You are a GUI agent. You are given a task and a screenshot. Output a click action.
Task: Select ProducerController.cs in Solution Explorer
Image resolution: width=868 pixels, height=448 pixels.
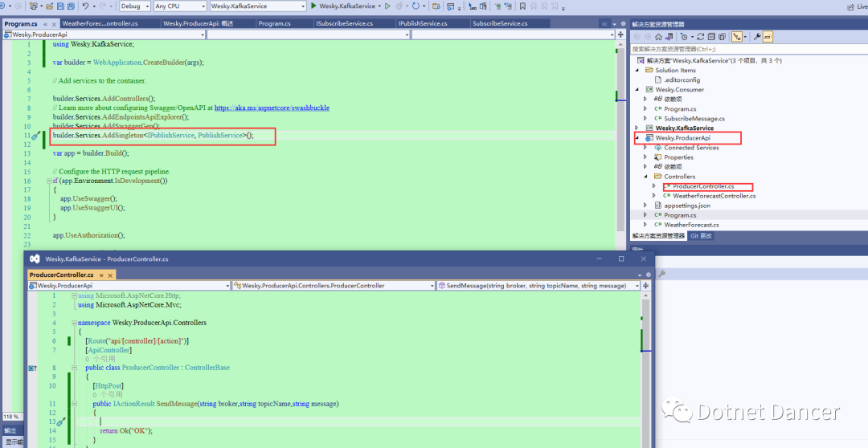point(703,186)
